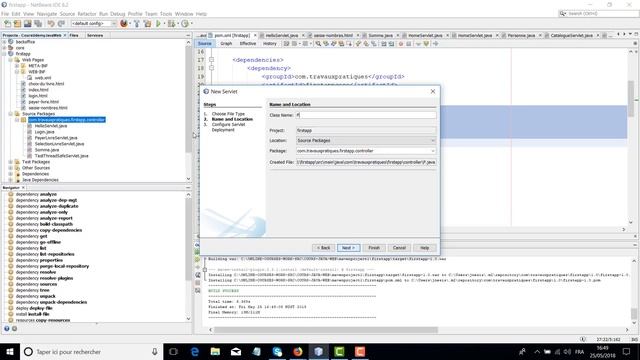Open Firefox from the taskbar
640x360 pixels.
[298, 351]
